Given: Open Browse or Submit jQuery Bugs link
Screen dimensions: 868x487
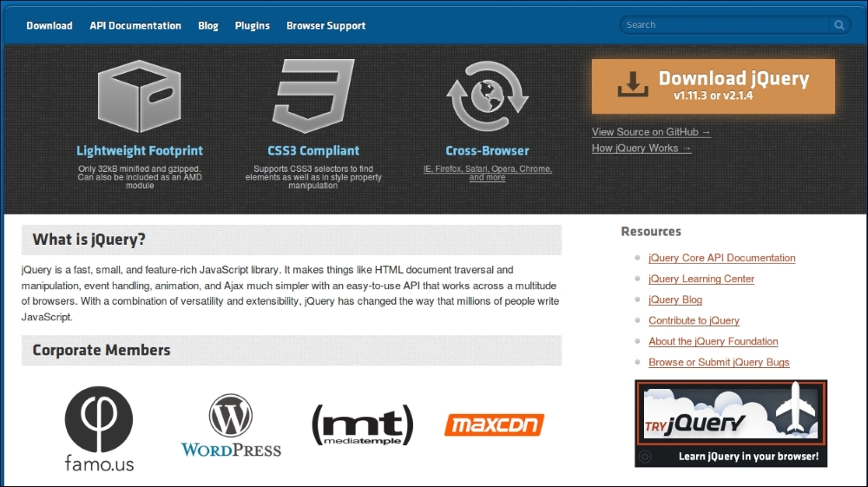Looking at the screenshot, I should tap(719, 362).
